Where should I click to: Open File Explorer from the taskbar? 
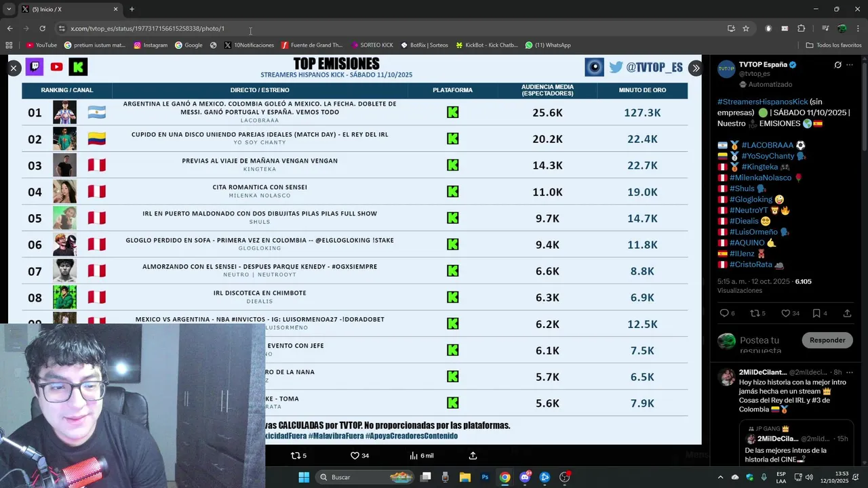[x=465, y=477]
